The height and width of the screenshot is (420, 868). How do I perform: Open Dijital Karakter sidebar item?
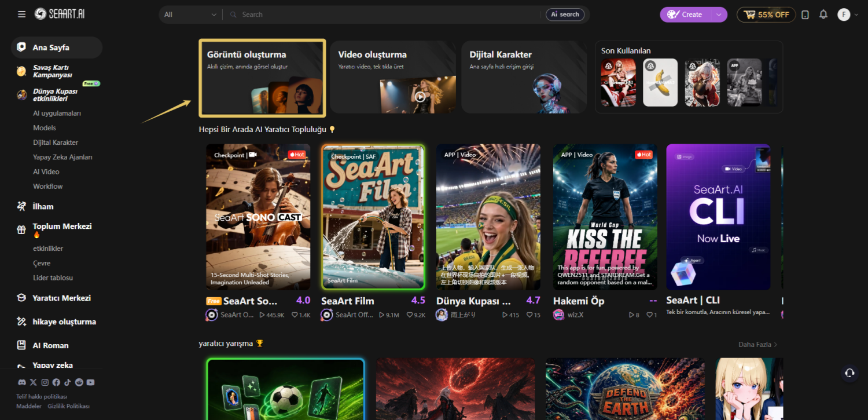coord(56,143)
